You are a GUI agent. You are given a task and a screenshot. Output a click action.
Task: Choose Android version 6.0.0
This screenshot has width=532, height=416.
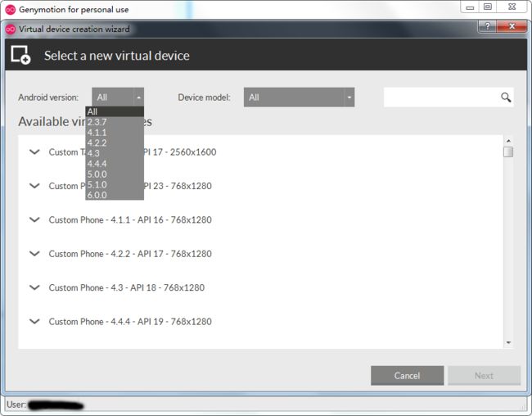coord(115,195)
